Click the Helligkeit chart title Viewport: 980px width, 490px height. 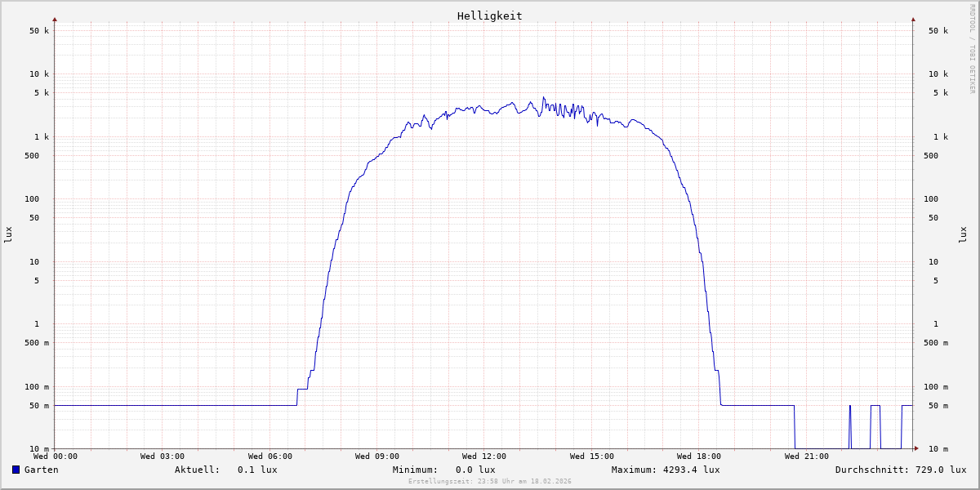489,16
